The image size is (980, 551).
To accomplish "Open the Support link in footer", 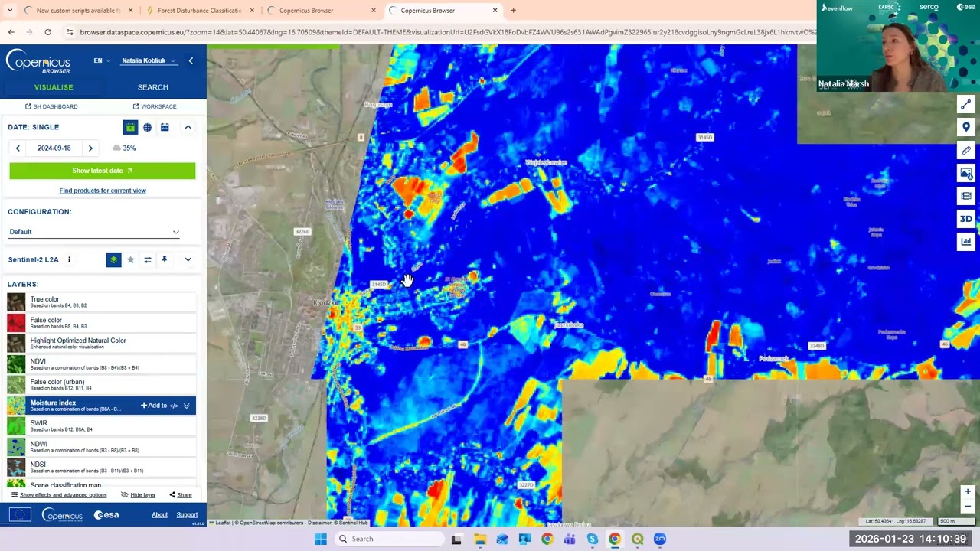I will [187, 515].
